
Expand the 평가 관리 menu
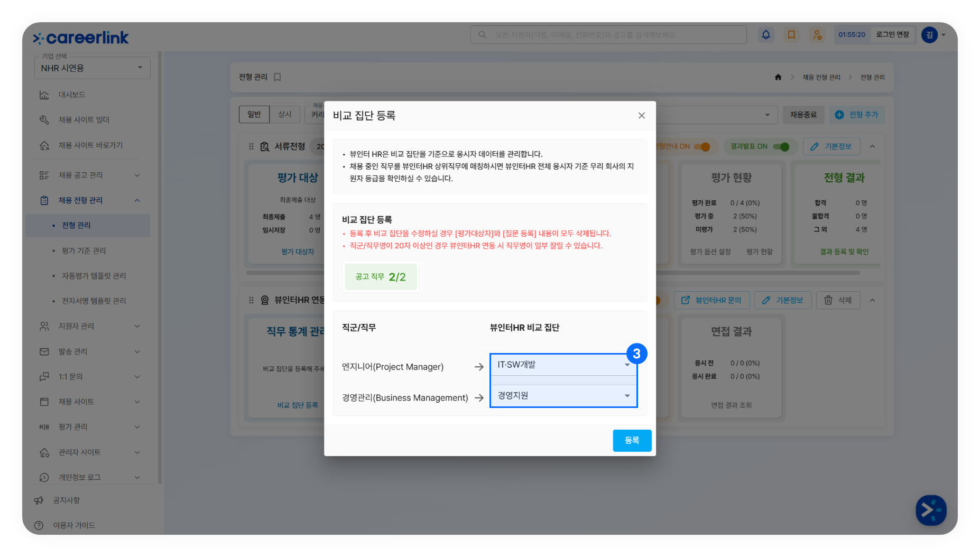pos(137,427)
